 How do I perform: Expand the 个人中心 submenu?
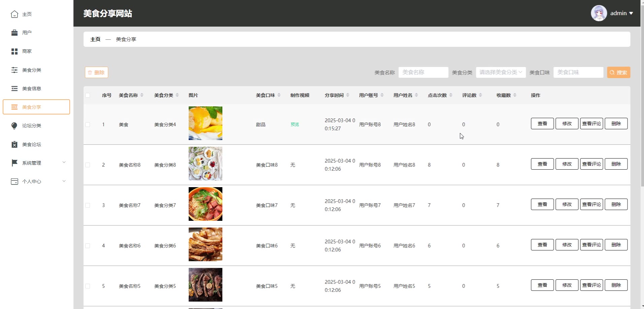click(36, 181)
